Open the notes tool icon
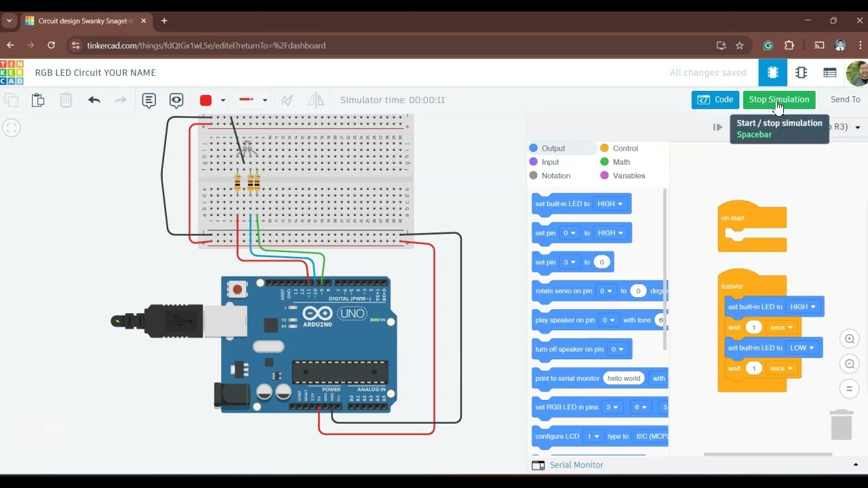The width and height of the screenshot is (868, 488). coord(149,100)
